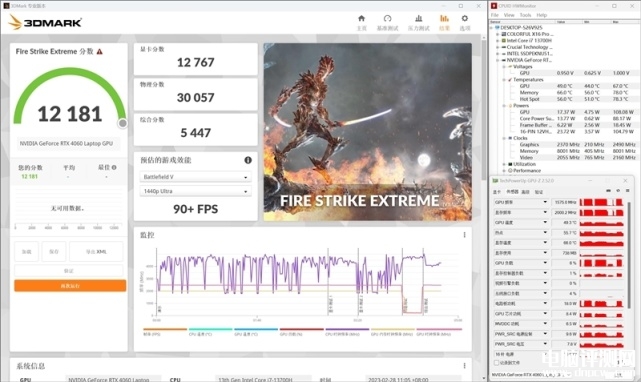
Task: Open the 3DMark options gear icon
Action: (x=464, y=18)
